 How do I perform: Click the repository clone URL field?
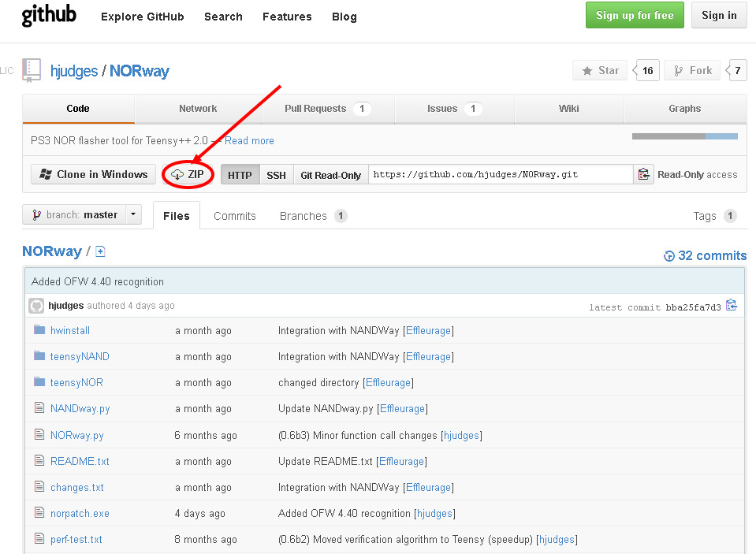click(x=501, y=174)
